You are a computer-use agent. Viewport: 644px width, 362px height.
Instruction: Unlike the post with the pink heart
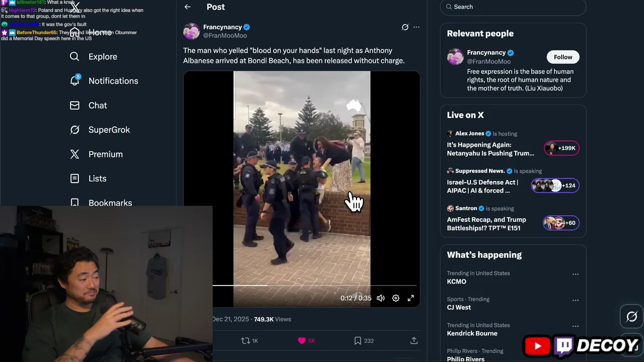coord(302,341)
